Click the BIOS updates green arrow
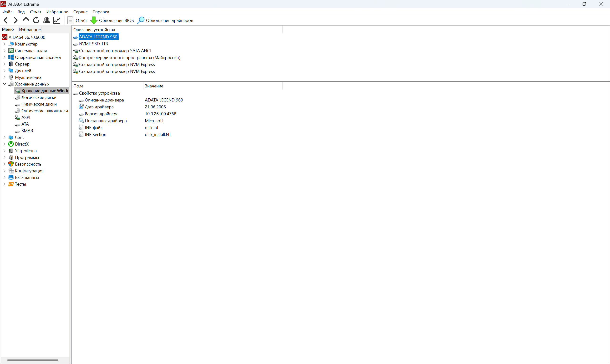 click(94, 20)
